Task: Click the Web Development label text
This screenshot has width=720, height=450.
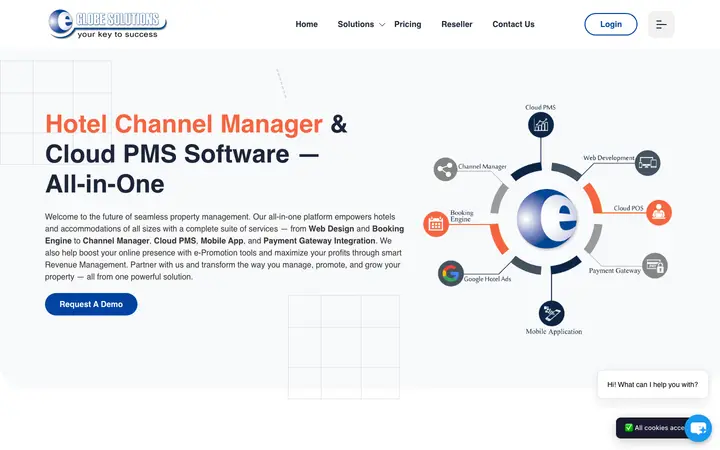Action: pyautogui.click(x=608, y=158)
